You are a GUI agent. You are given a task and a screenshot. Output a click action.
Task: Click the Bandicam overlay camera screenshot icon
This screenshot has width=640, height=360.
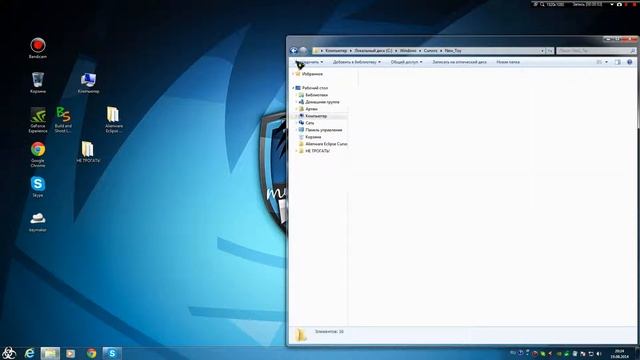619,4
